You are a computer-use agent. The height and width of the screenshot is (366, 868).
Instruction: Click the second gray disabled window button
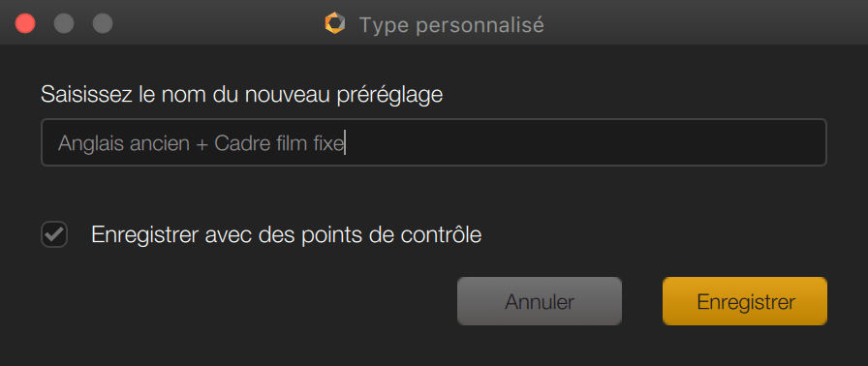[103, 24]
